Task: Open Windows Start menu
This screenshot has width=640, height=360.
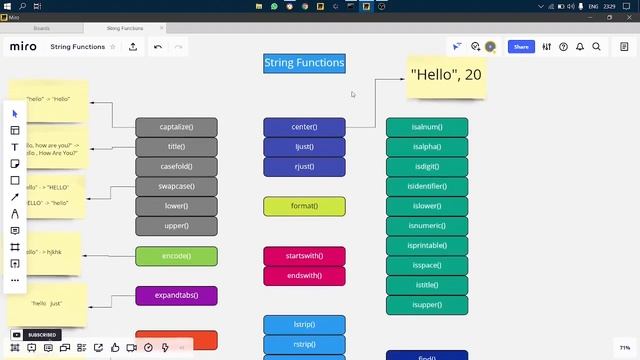Action: [7, 6]
